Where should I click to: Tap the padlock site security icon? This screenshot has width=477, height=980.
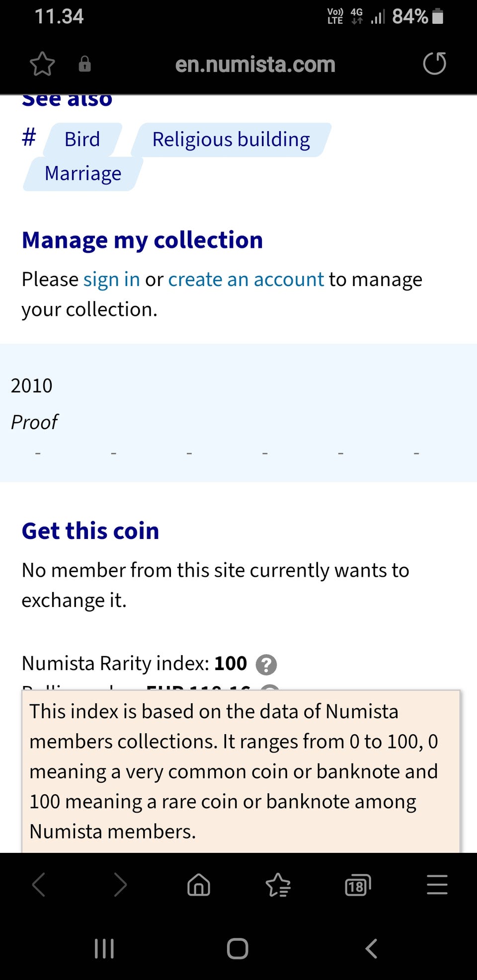[85, 64]
